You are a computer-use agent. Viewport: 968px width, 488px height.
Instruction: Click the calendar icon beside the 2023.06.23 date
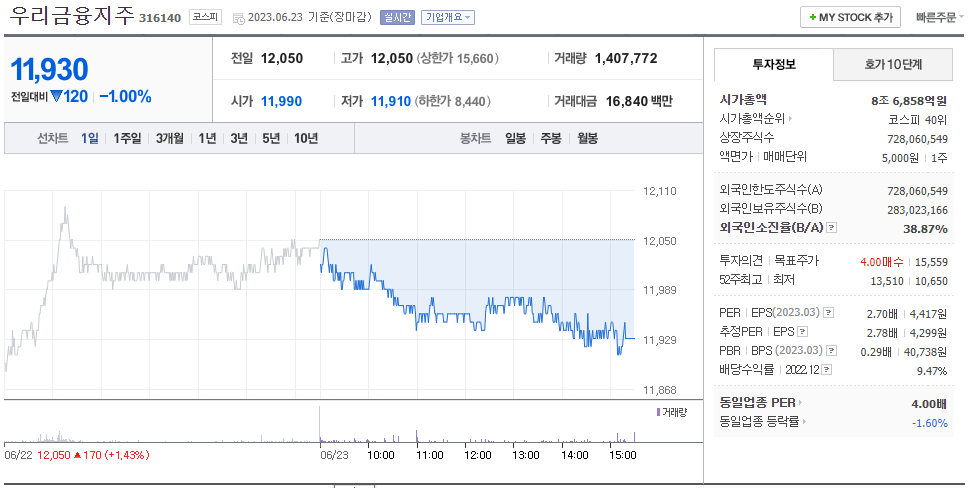point(238,18)
